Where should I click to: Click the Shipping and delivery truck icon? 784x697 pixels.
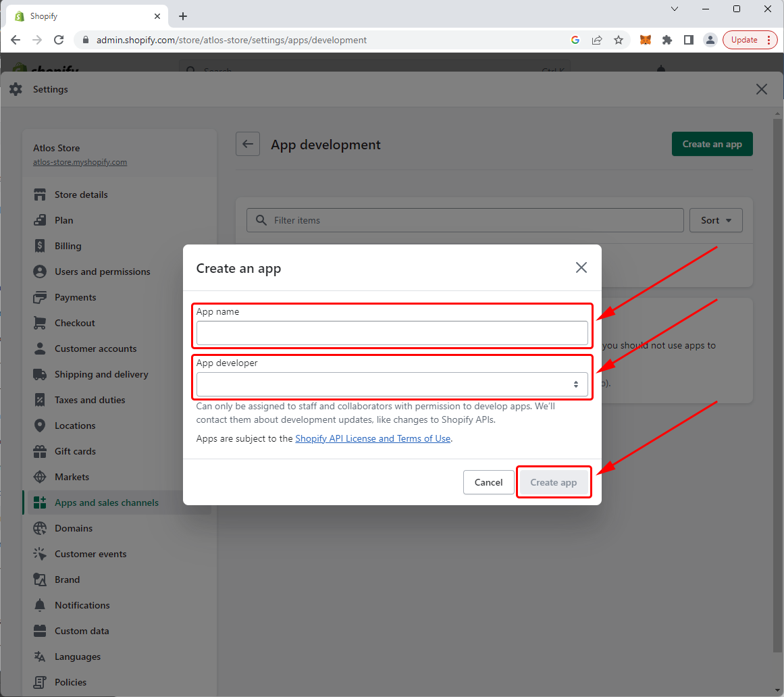pos(40,374)
